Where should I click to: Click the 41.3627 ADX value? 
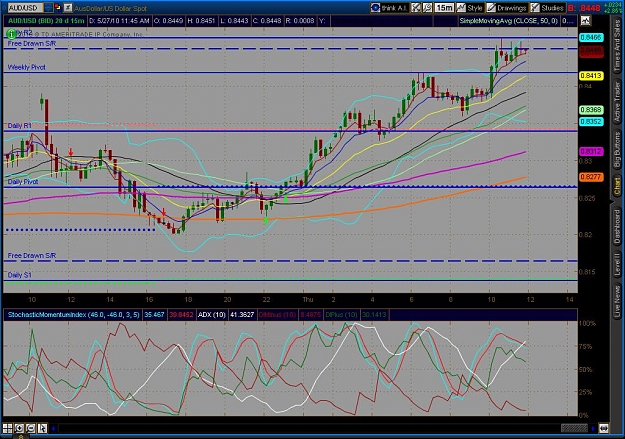(242, 315)
